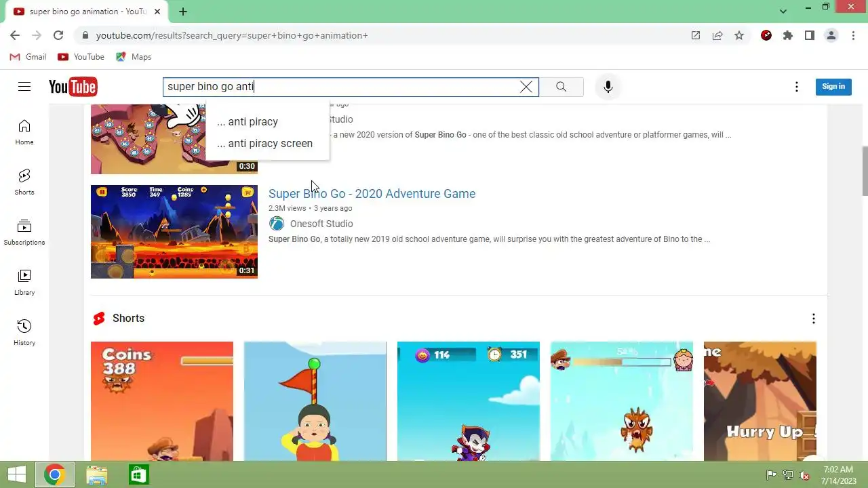Clear the search box text
The image size is (868, 488).
tap(526, 87)
